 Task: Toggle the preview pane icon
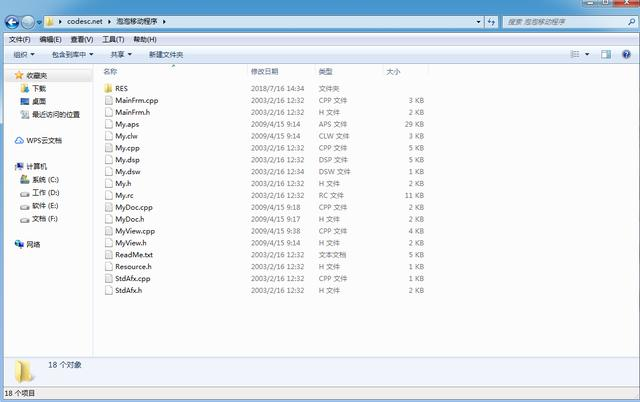pos(606,54)
